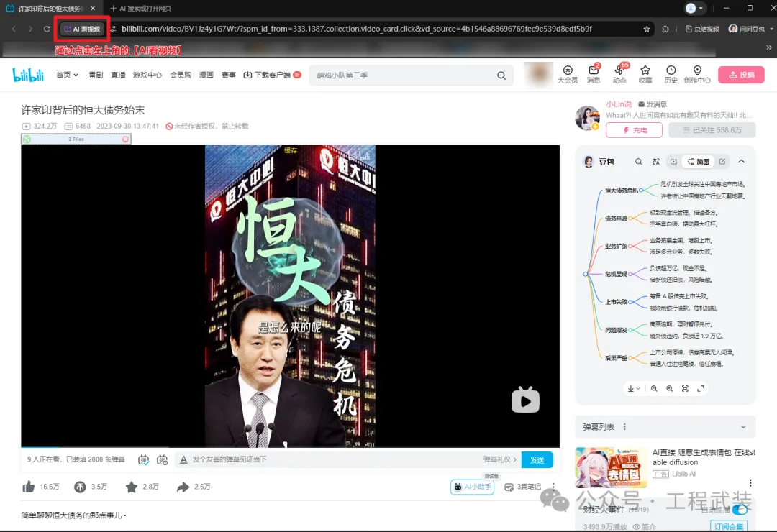This screenshot has height=532, width=777.
Task: Switch to the 直播 nav item
Action: pyautogui.click(x=117, y=74)
